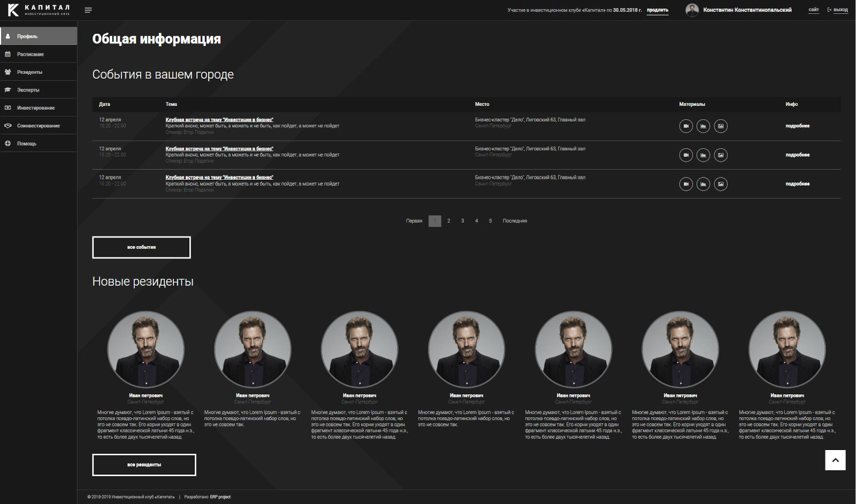
Task: Click the Капитал logo in the header
Action: pos(39,10)
